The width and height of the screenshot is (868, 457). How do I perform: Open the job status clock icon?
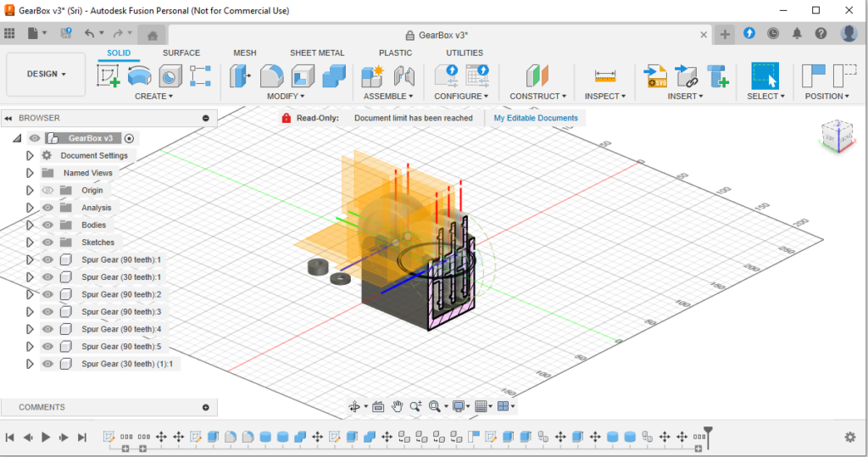(x=773, y=33)
